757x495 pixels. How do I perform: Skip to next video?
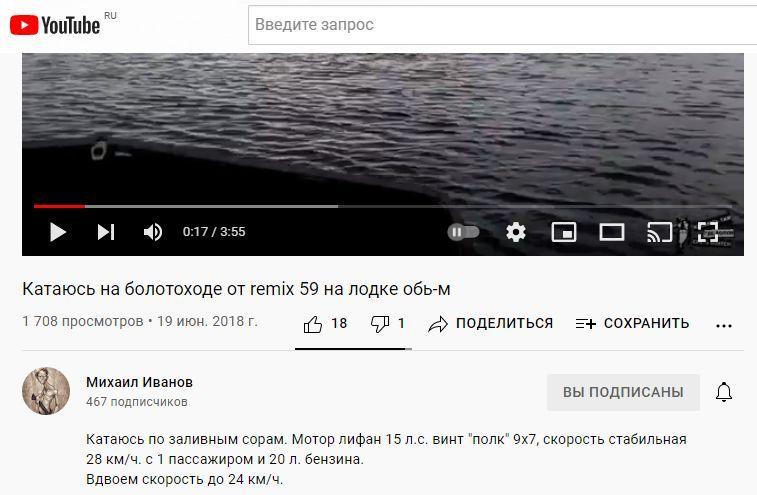106,232
